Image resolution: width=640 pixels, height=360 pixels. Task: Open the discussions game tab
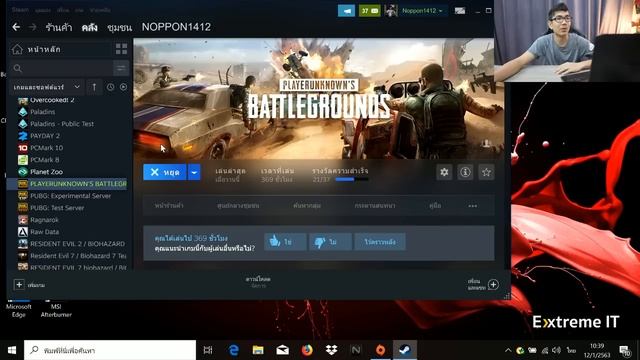[x=375, y=206]
